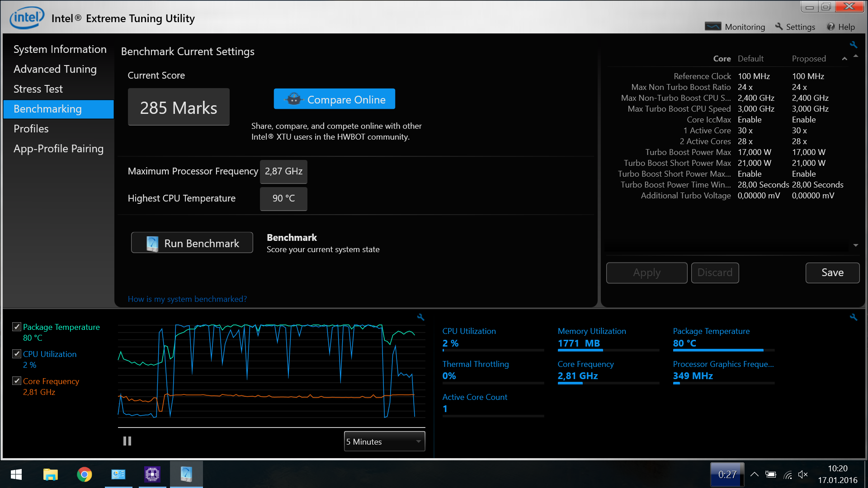
Task: Select Max Non Turbo Boost Ratio row
Action: (x=728, y=87)
